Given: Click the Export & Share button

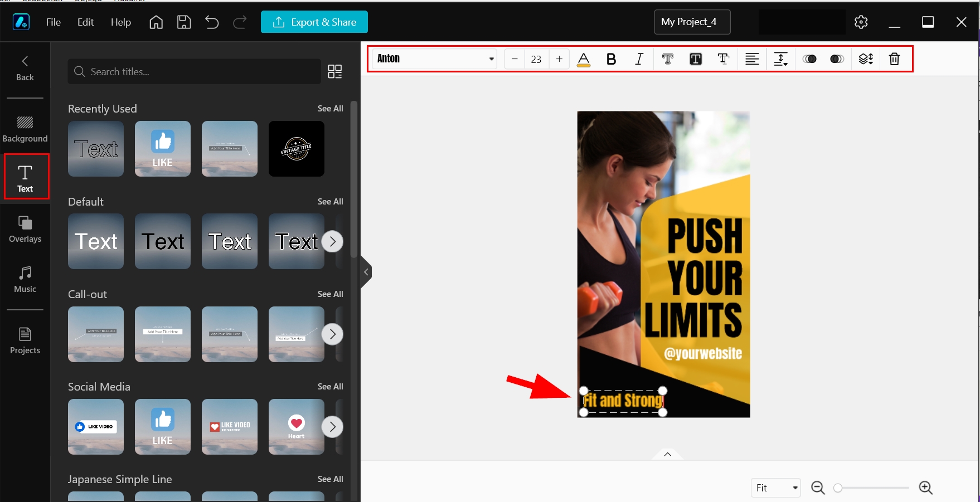Looking at the screenshot, I should pyautogui.click(x=314, y=22).
